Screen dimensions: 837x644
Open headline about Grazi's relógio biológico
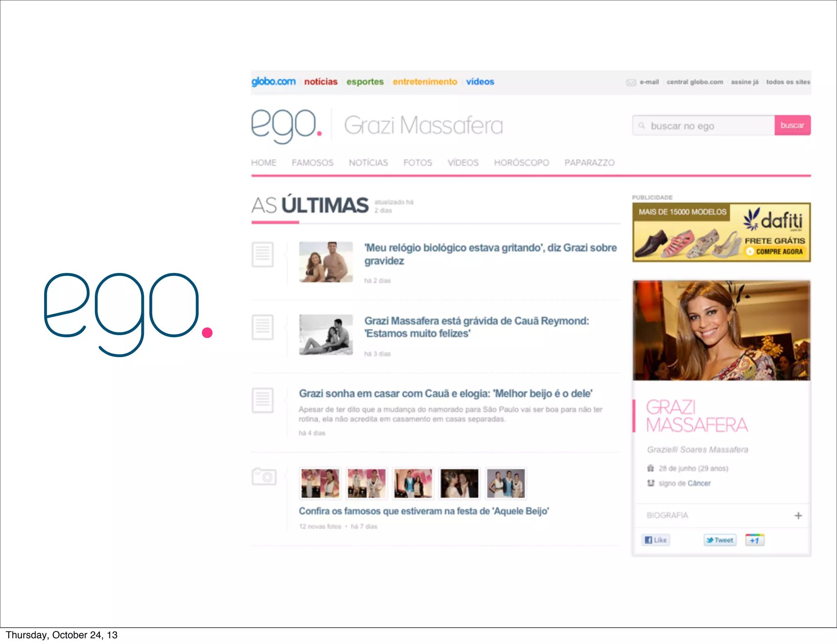pyautogui.click(x=490, y=254)
